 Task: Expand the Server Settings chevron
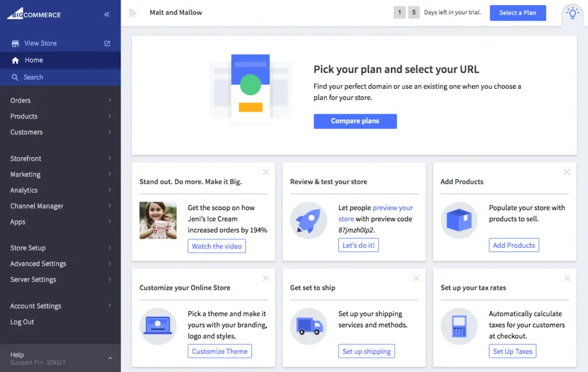coord(110,280)
